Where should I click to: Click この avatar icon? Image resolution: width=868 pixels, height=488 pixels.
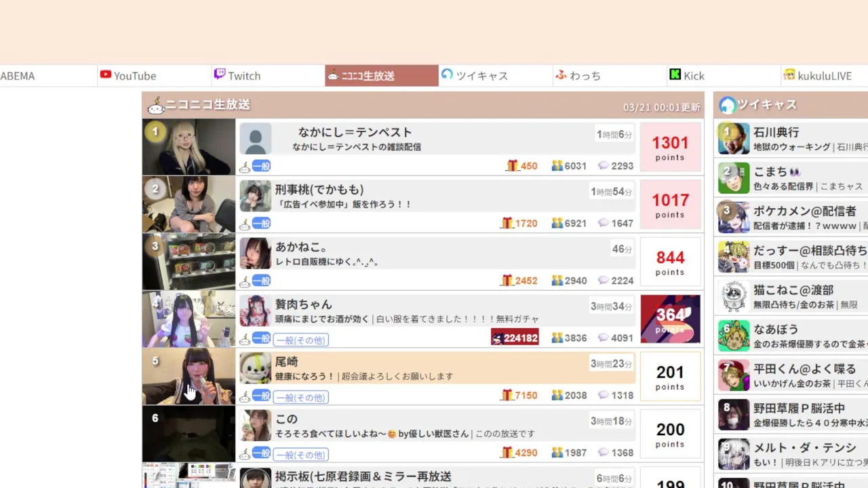pyautogui.click(x=256, y=426)
